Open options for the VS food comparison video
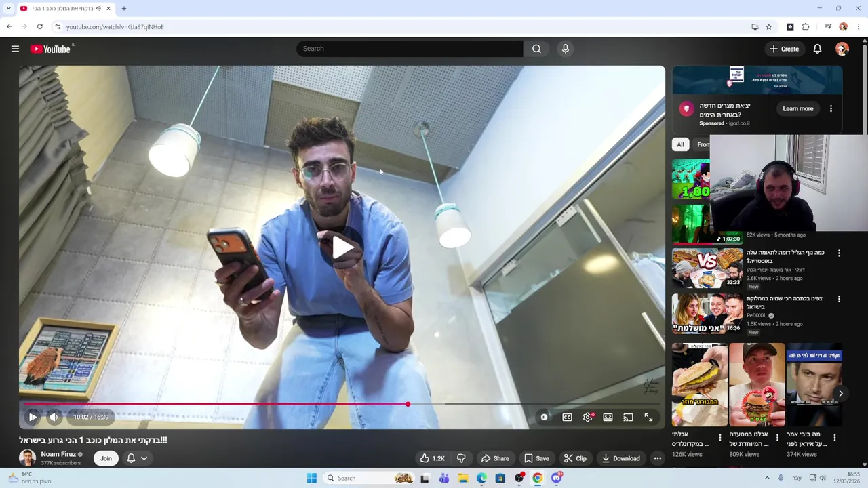 click(x=839, y=253)
